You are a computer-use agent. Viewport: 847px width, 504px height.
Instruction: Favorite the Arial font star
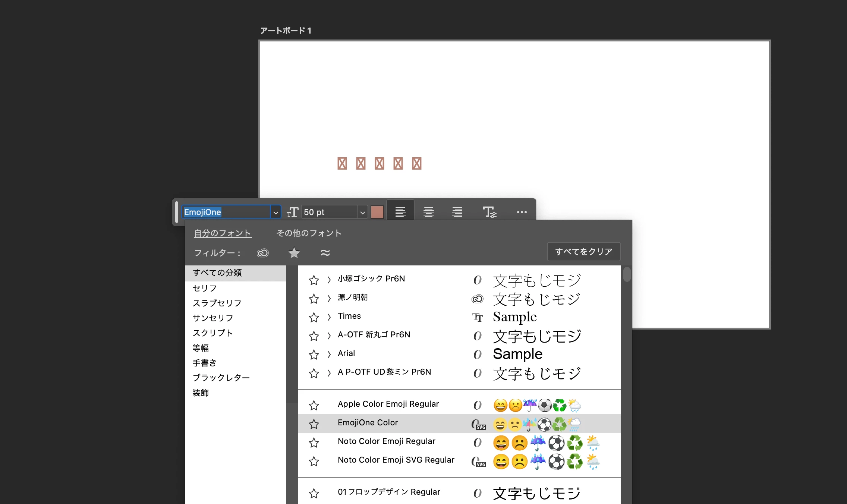tap(314, 355)
